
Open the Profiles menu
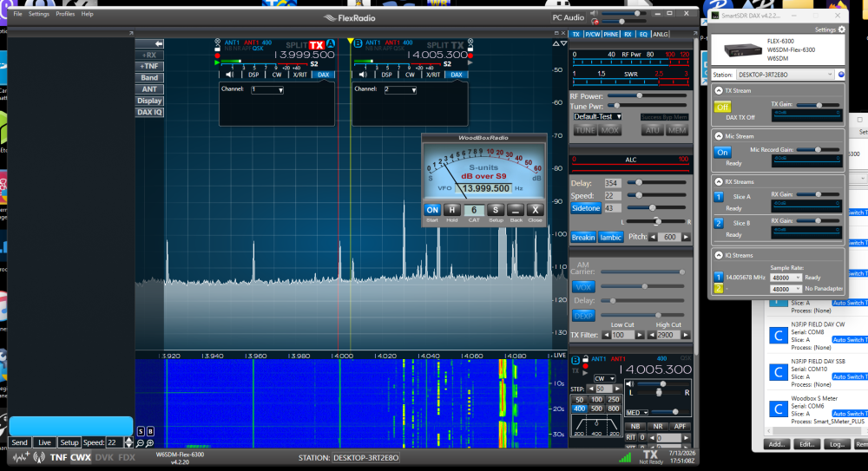65,14
